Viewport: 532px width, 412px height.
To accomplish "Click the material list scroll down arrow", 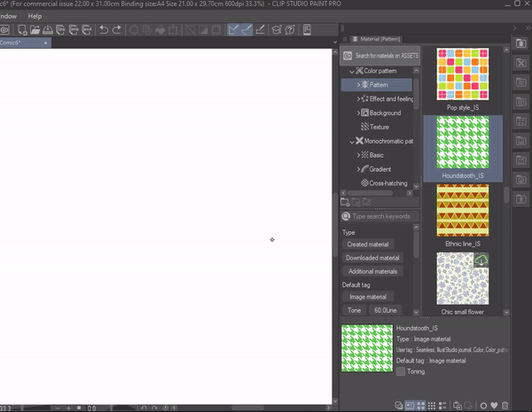I will coord(506,312).
